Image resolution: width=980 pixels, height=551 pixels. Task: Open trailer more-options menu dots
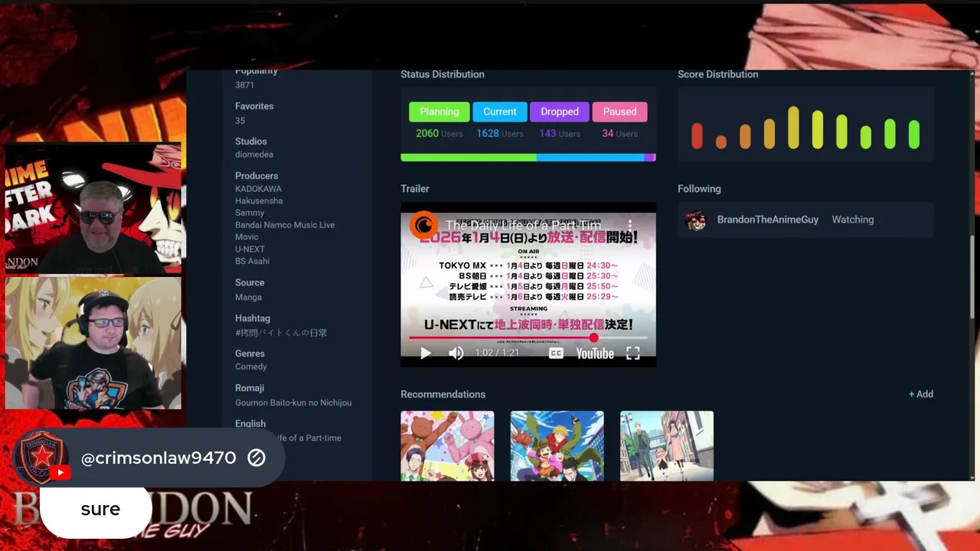tap(630, 225)
